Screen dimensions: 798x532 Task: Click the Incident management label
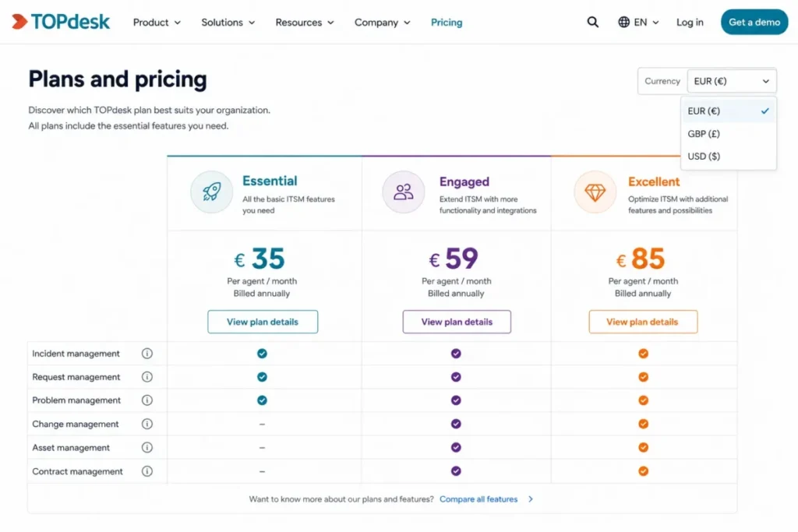(76, 354)
